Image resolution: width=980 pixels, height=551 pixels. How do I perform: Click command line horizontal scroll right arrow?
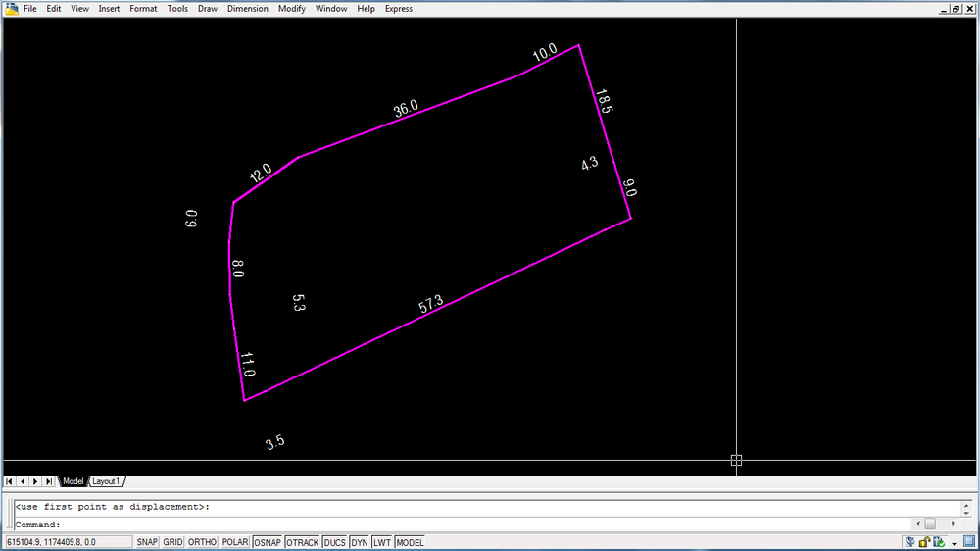point(954,524)
